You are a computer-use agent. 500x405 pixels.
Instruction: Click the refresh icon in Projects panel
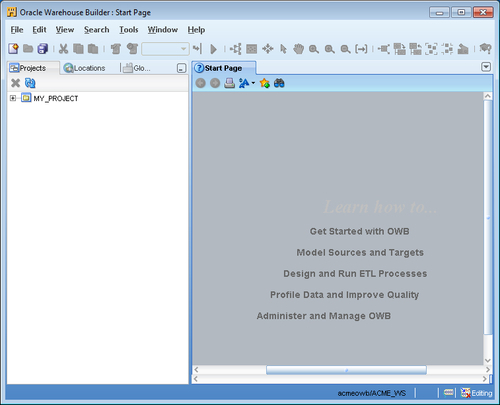tap(30, 83)
